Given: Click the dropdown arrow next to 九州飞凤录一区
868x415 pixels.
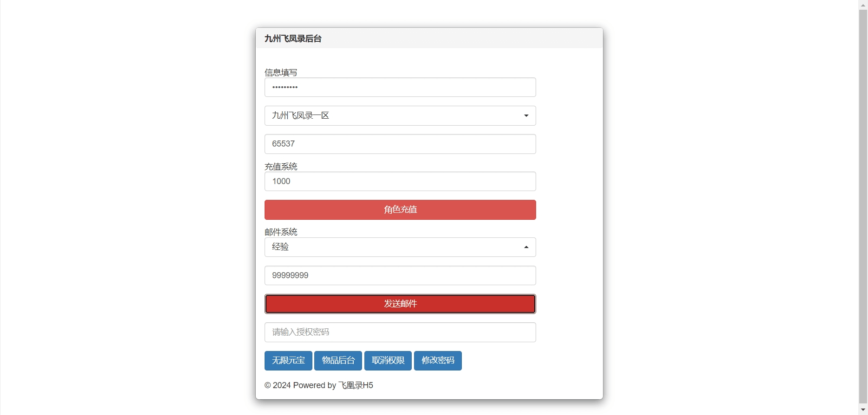Looking at the screenshot, I should 525,115.
